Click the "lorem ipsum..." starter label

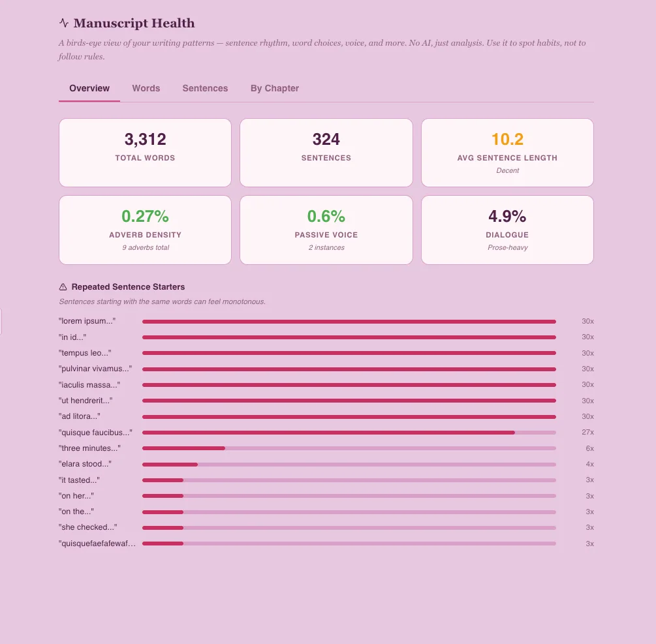click(87, 321)
